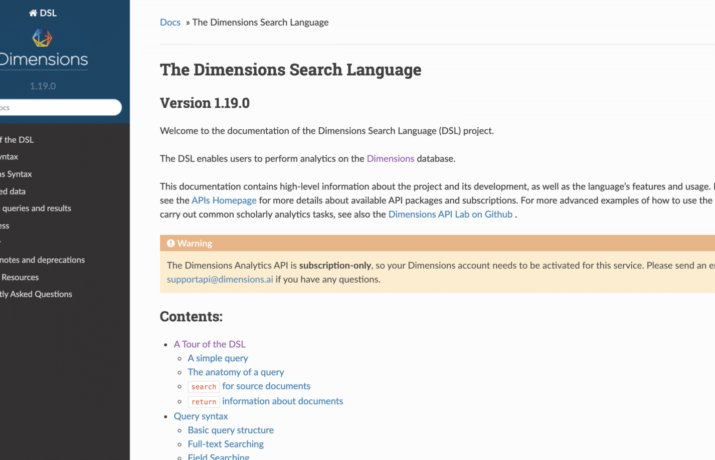
Task: Open the Dimensions database link
Action: pos(389,158)
